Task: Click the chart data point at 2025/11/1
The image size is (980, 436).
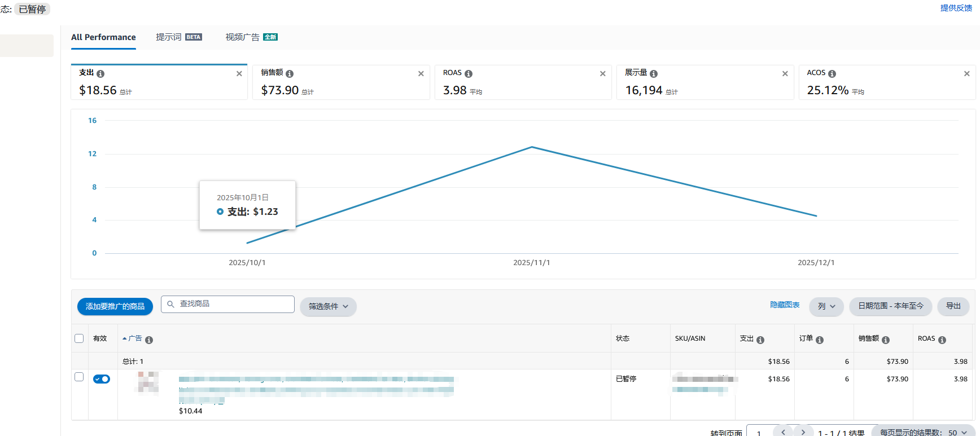Action: pyautogui.click(x=532, y=147)
